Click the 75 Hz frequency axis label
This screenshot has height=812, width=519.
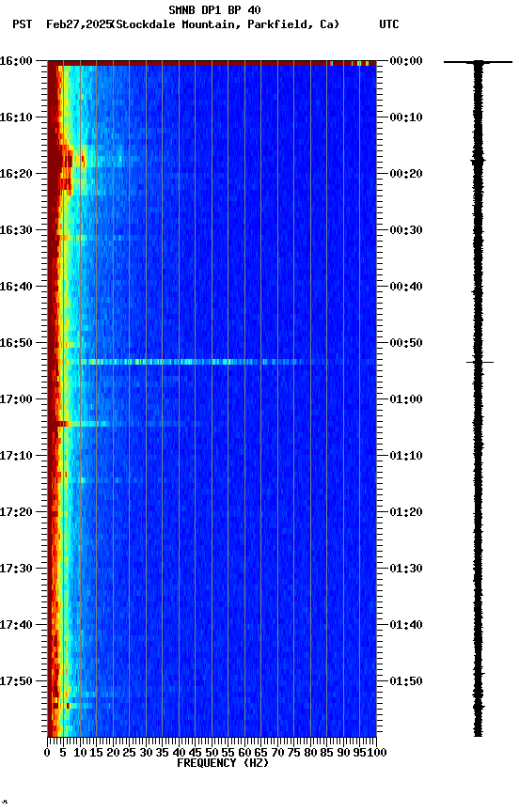pos(293,753)
